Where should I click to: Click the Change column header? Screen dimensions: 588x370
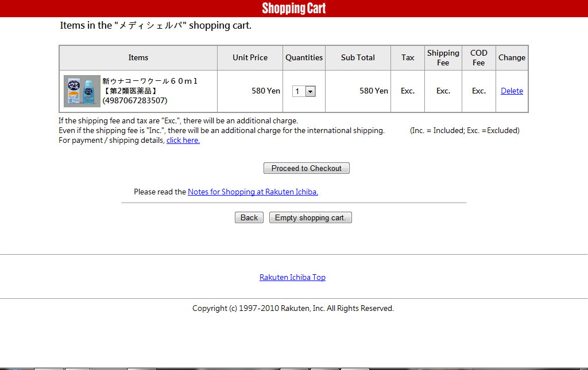pyautogui.click(x=512, y=58)
